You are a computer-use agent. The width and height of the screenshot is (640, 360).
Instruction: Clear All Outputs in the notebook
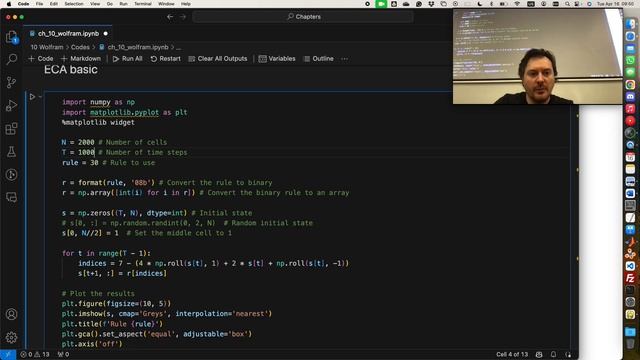[218, 59]
